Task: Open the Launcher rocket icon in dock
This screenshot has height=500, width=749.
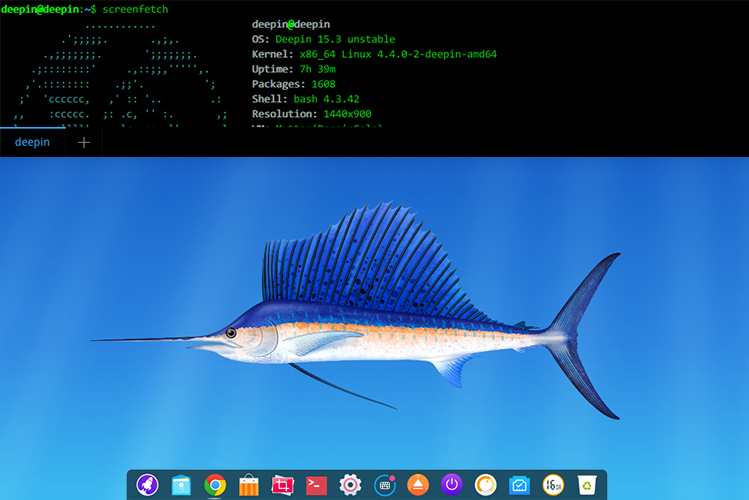Action: (x=147, y=485)
